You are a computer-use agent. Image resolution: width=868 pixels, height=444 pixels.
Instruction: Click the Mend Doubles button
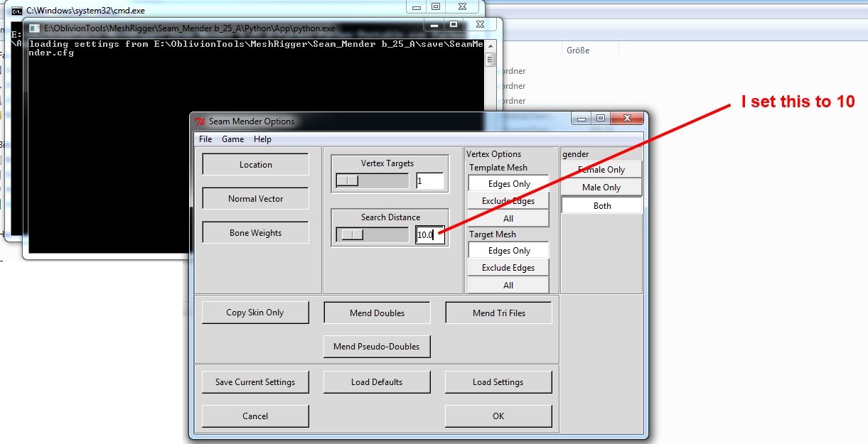pyautogui.click(x=377, y=313)
